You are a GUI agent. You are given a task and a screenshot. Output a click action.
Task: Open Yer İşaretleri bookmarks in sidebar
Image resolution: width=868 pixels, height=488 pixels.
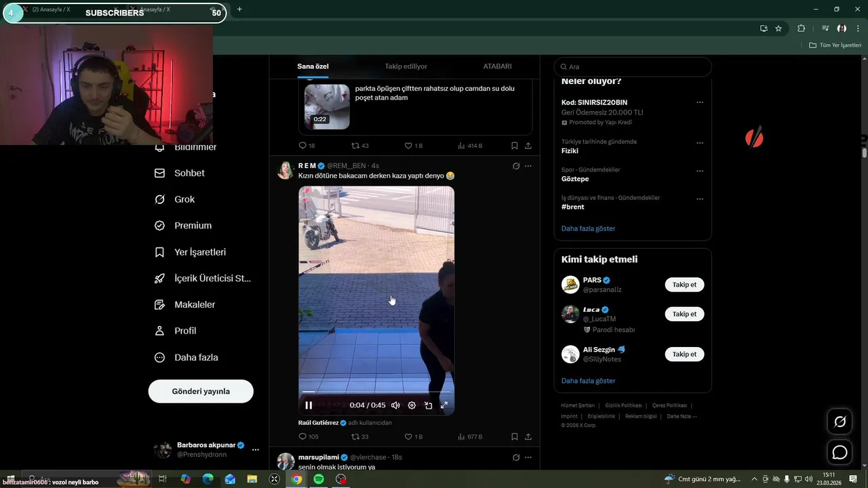click(x=191, y=252)
